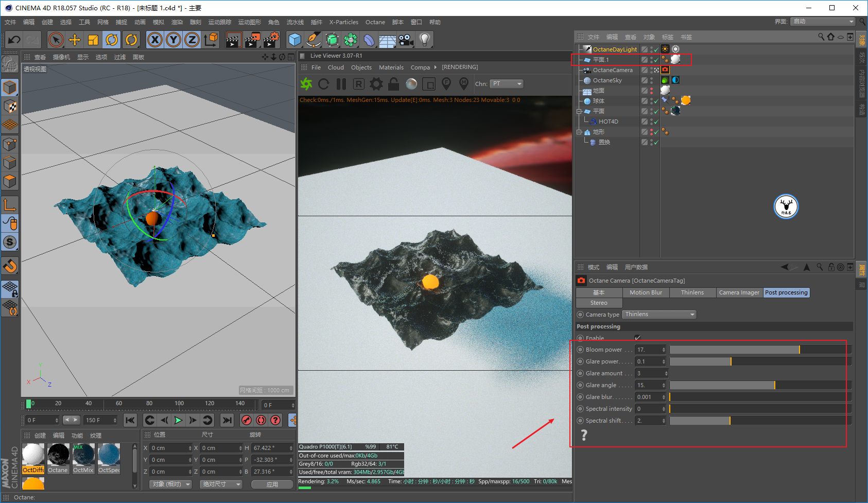Click the Octane lock resolution icon

point(394,83)
